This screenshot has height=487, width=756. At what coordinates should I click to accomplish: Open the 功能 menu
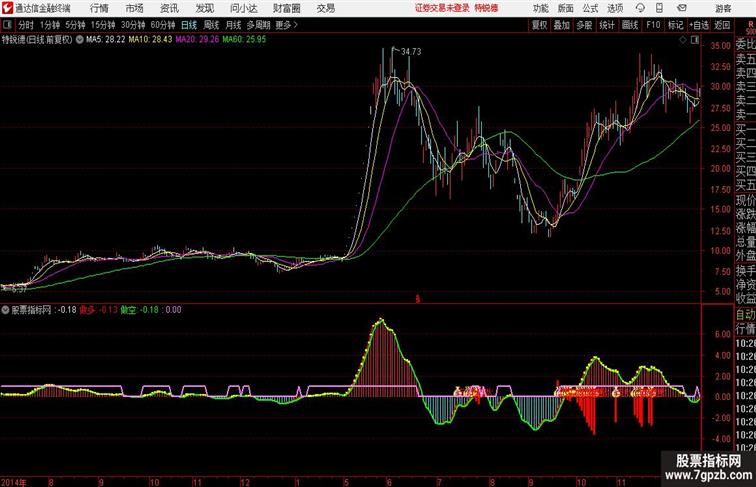click(x=540, y=8)
